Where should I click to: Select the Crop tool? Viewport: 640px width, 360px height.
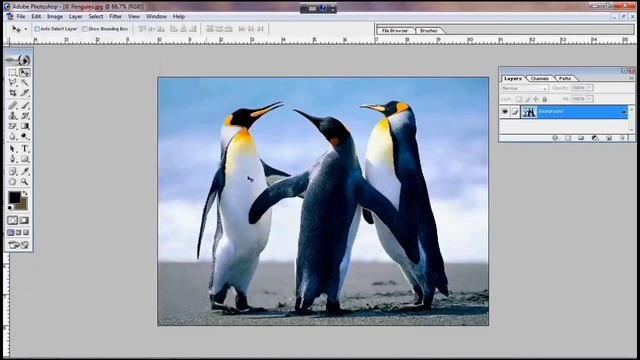click(13, 93)
